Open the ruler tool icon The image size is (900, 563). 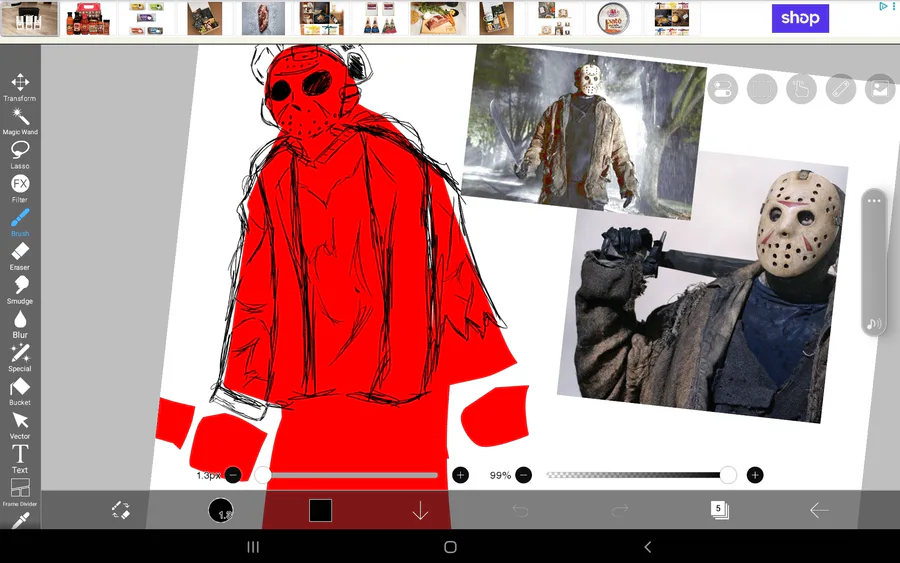pos(841,89)
